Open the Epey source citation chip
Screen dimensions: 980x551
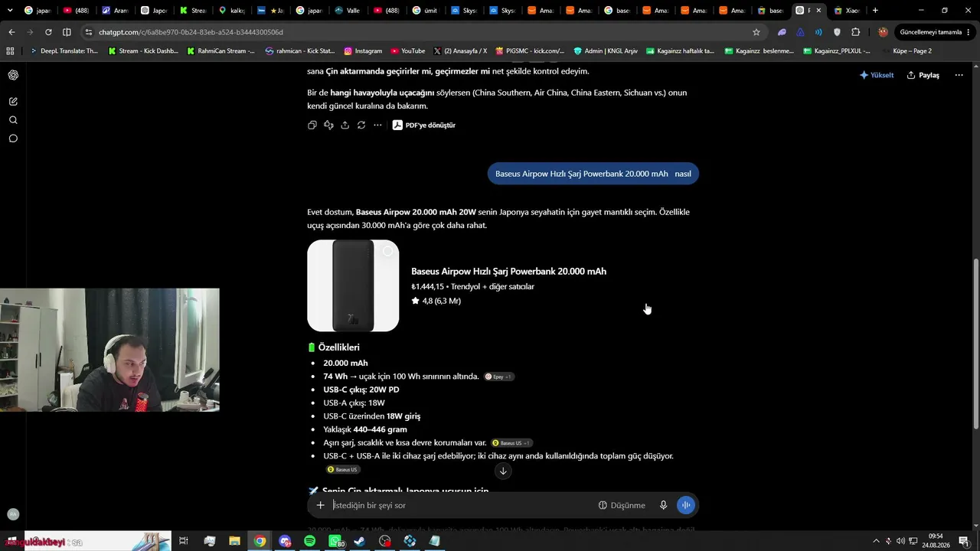499,377
